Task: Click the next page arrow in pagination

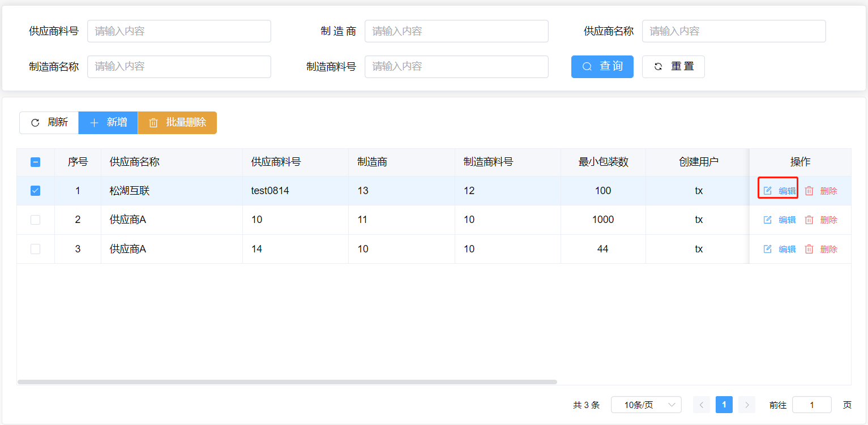Action: [747, 405]
